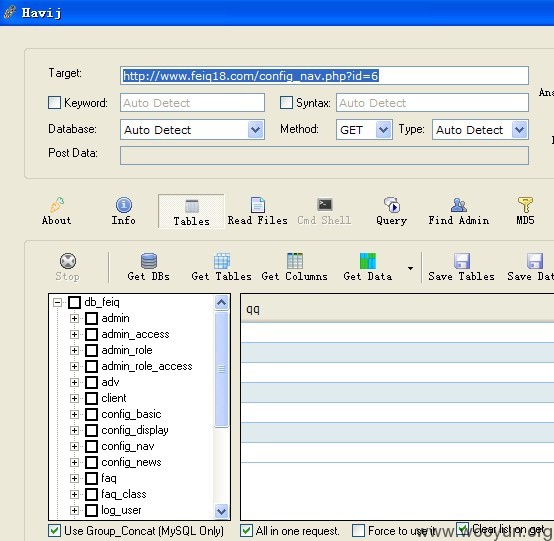Screen dimensions: 554x541
Task: Expand the client table node
Action: point(74,398)
